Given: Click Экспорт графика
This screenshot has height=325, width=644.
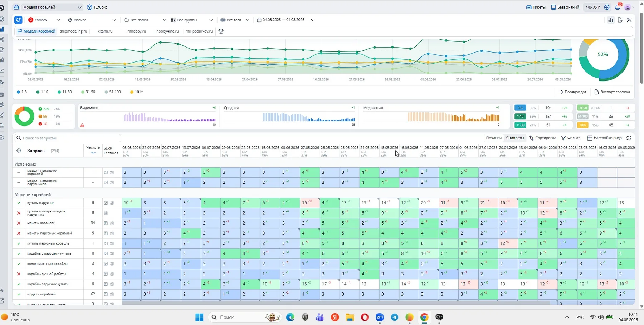Looking at the screenshot, I should [612, 92].
